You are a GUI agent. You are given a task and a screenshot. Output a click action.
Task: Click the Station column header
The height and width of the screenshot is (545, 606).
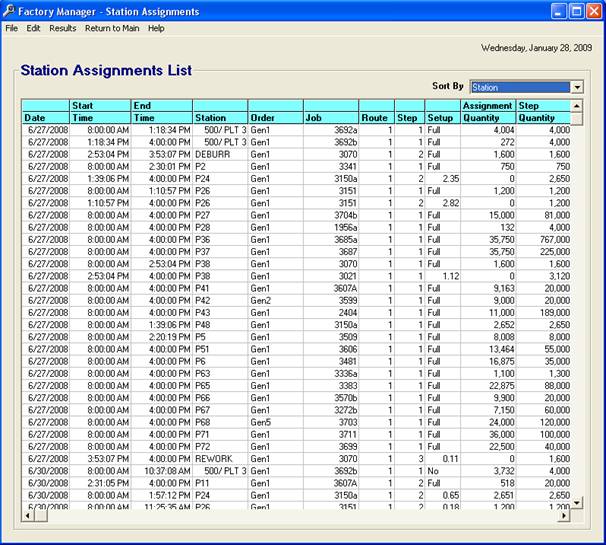pos(220,112)
